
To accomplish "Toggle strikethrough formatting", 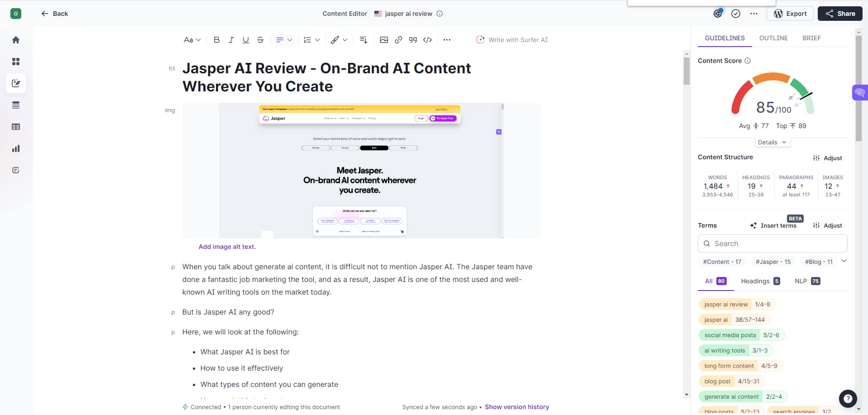I will click(260, 40).
